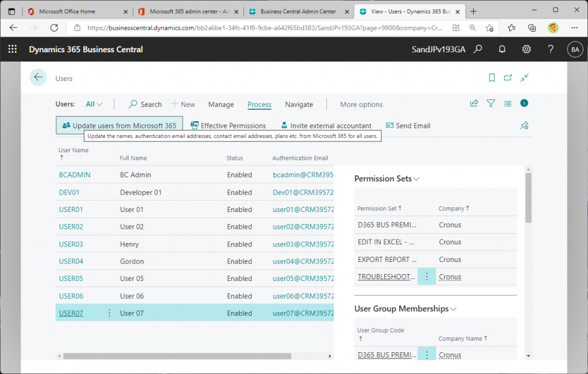Image resolution: width=588 pixels, height=374 pixels.
Task: Add this page to browser favorites
Action: [x=489, y=28]
